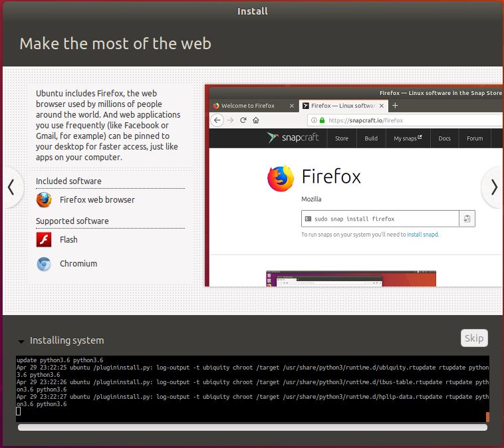504x448 pixels.
Task: Click the large Firefox logo on snapcraft page
Action: (x=281, y=179)
